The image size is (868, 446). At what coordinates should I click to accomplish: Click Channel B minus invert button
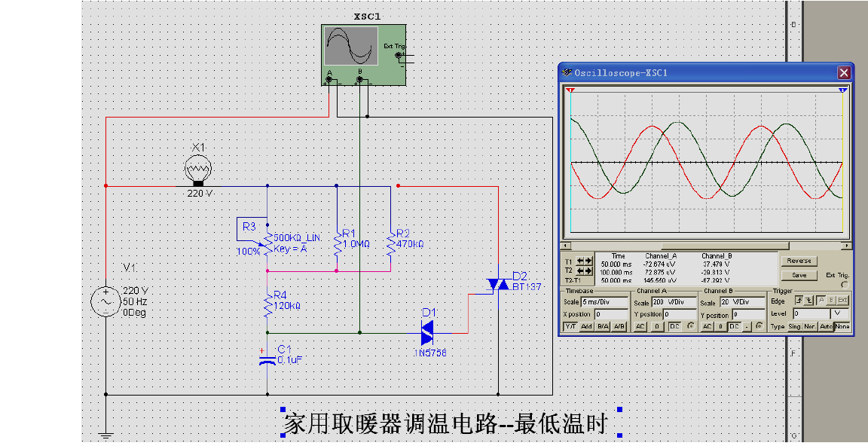coord(747,326)
